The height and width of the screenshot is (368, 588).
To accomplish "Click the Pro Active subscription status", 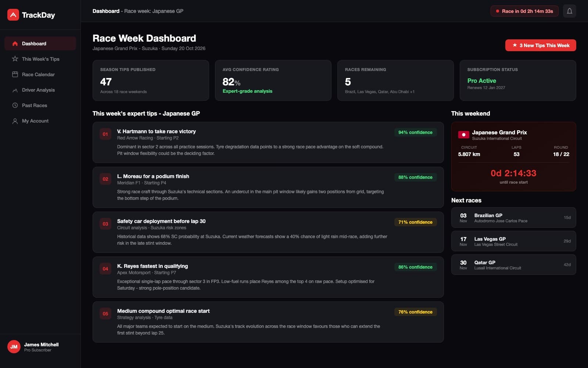I will click(481, 81).
